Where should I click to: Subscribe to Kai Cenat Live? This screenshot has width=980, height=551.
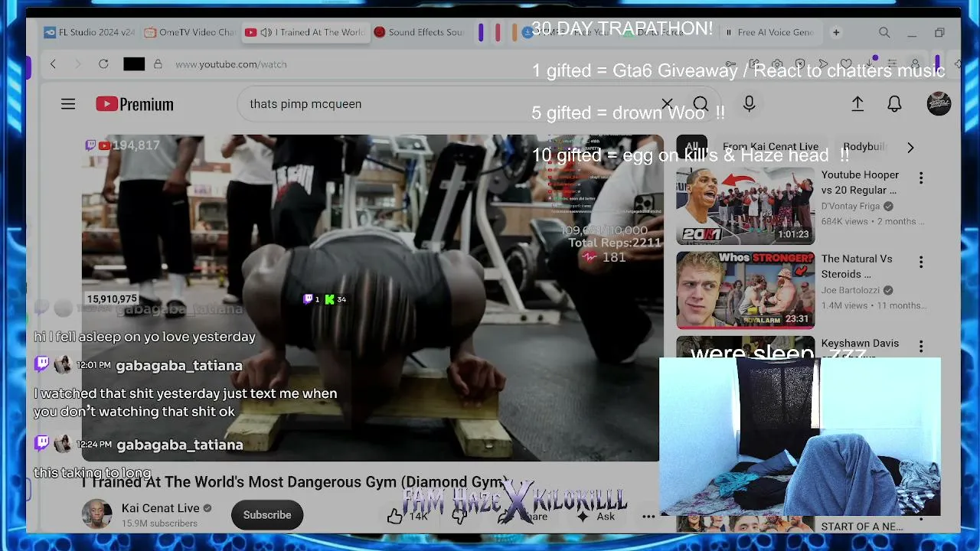click(x=267, y=515)
